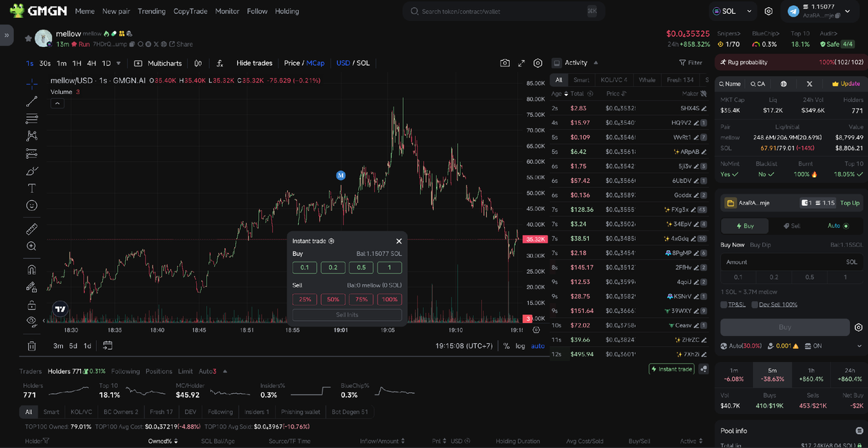Click the M marker on the chart
The width and height of the screenshot is (868, 448).
point(341,175)
